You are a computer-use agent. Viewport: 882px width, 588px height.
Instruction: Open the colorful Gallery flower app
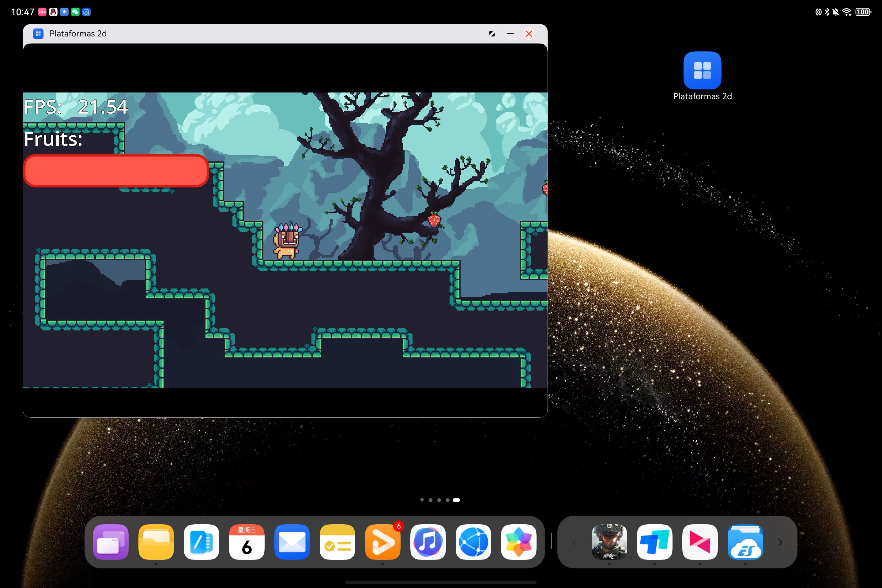pos(519,542)
